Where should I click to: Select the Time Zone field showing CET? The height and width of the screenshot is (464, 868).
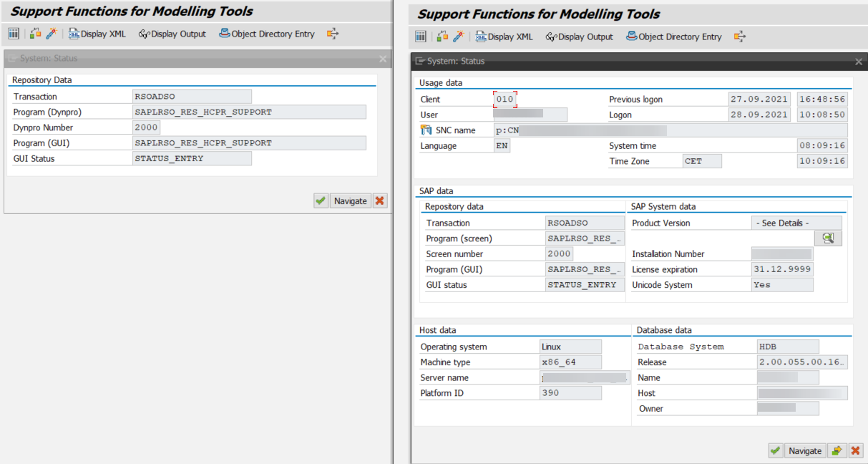coord(702,161)
